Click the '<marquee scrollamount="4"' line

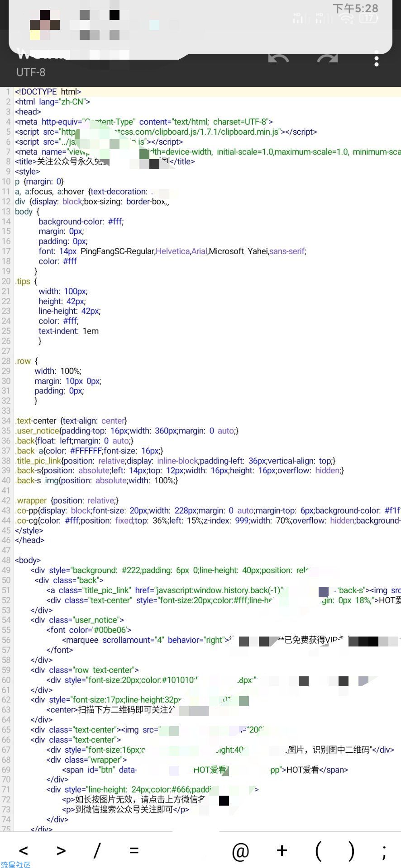point(231,640)
